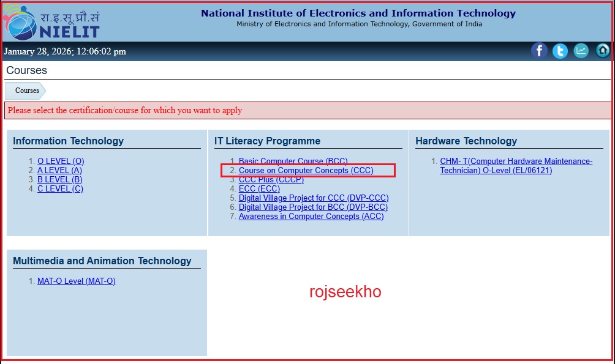Click the MAT-O Level (MAT-O) link
The height and width of the screenshot is (364, 615).
click(x=76, y=281)
